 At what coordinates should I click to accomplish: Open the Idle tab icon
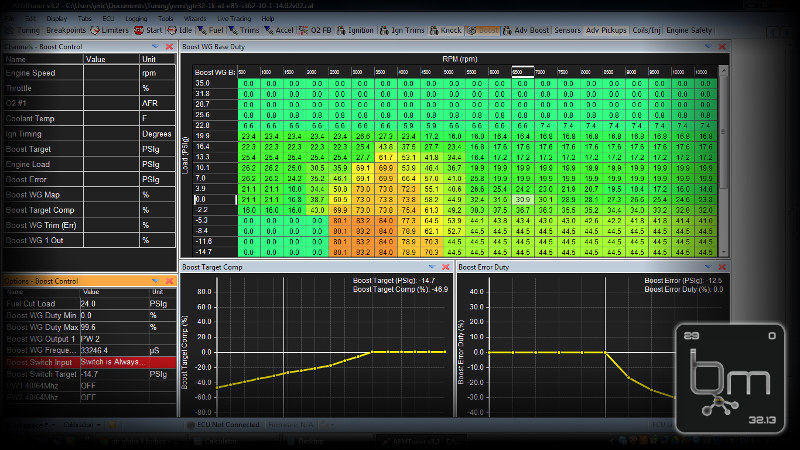tap(172, 31)
